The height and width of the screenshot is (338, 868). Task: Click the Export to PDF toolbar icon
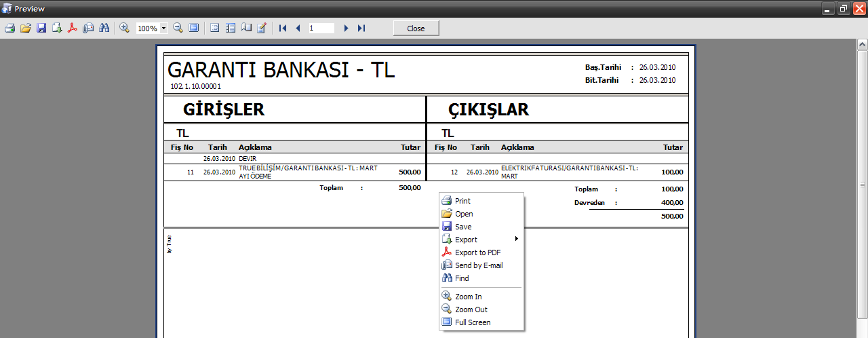73,28
